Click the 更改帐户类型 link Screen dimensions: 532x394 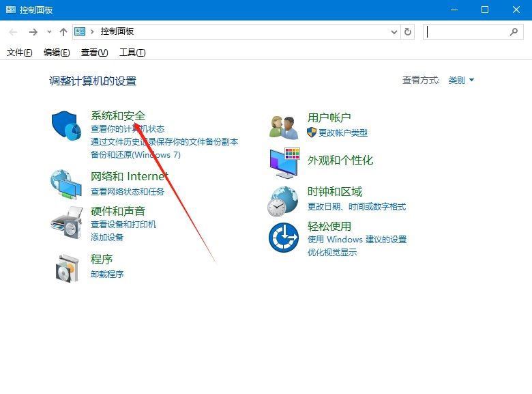coord(342,132)
